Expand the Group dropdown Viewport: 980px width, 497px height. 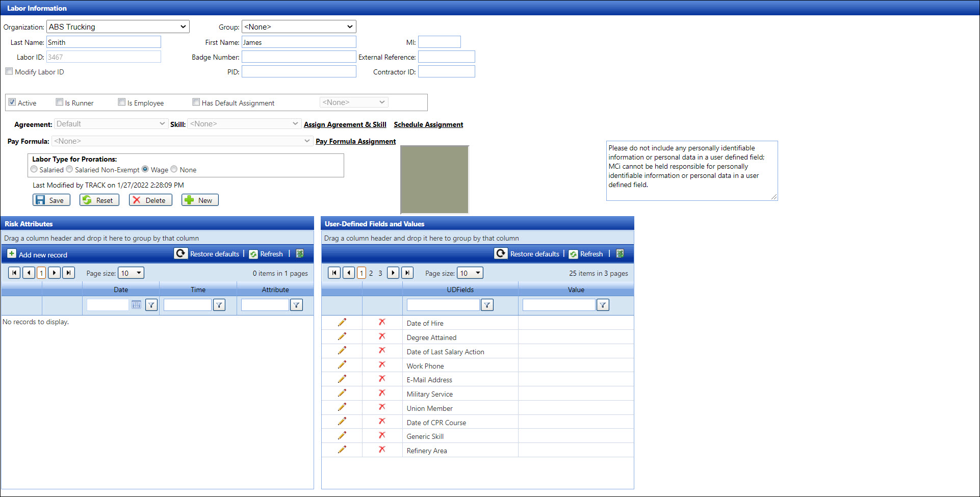(299, 27)
